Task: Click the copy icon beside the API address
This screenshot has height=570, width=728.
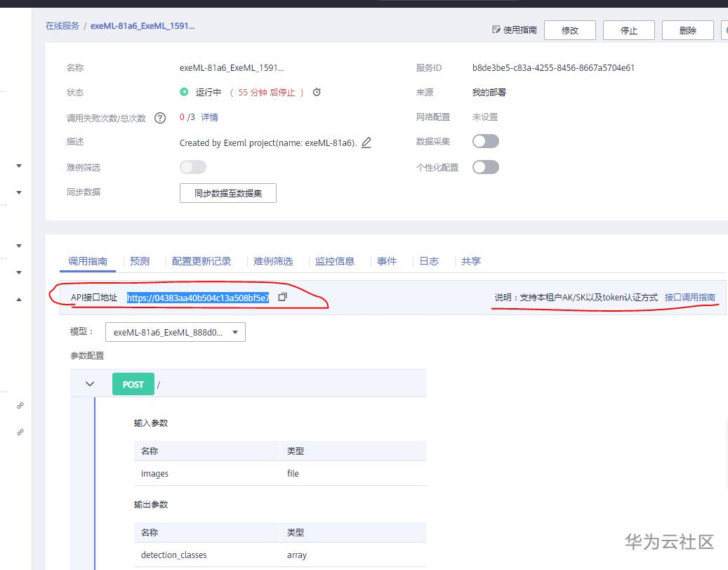Action: [x=282, y=297]
